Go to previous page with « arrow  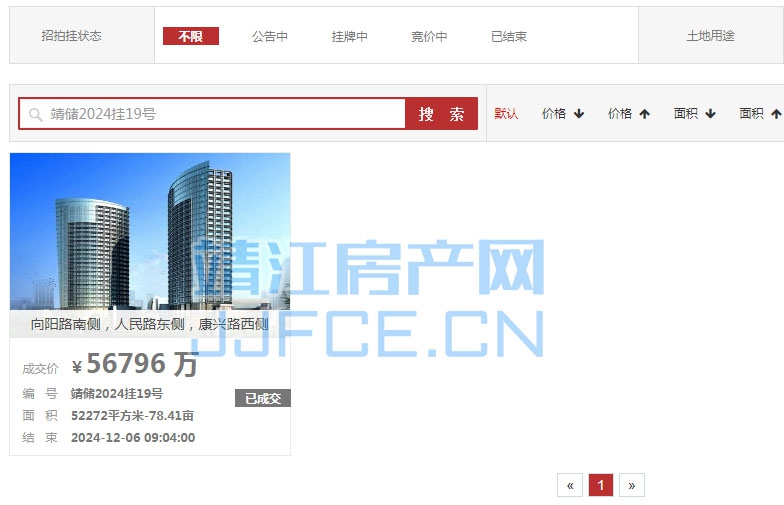pos(570,485)
